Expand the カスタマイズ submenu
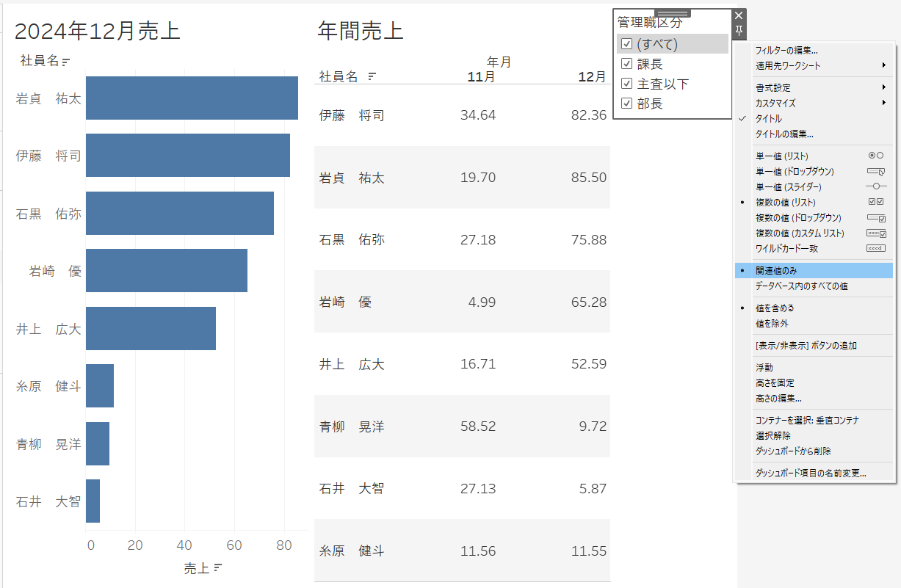Screen dimensions: 901x588 click(814, 103)
